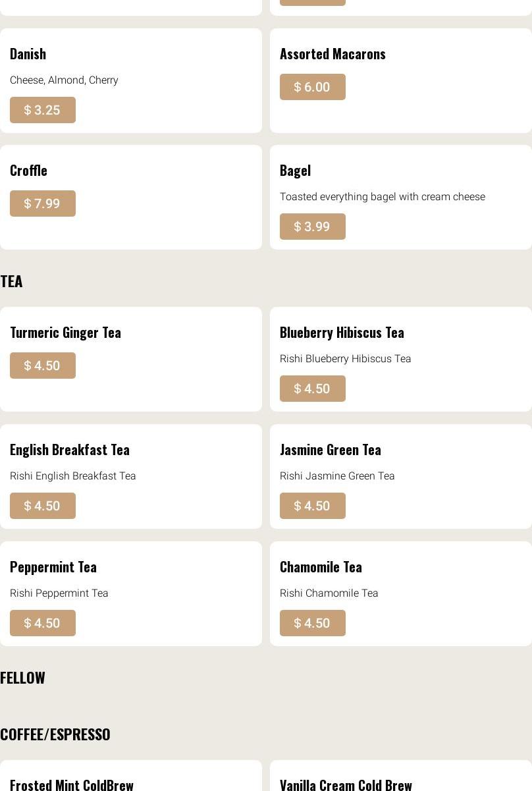Select the Frosted Mint ColdBrew item

72,784
